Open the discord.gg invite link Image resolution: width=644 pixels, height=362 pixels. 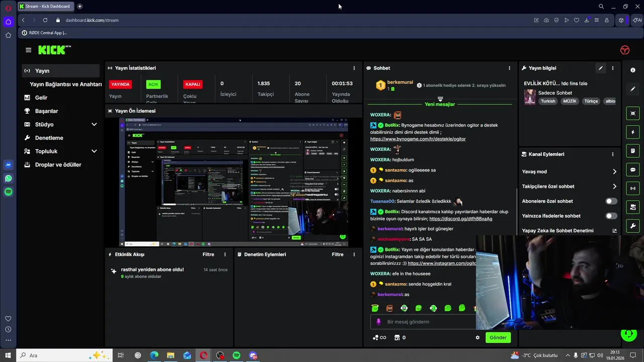461,219
